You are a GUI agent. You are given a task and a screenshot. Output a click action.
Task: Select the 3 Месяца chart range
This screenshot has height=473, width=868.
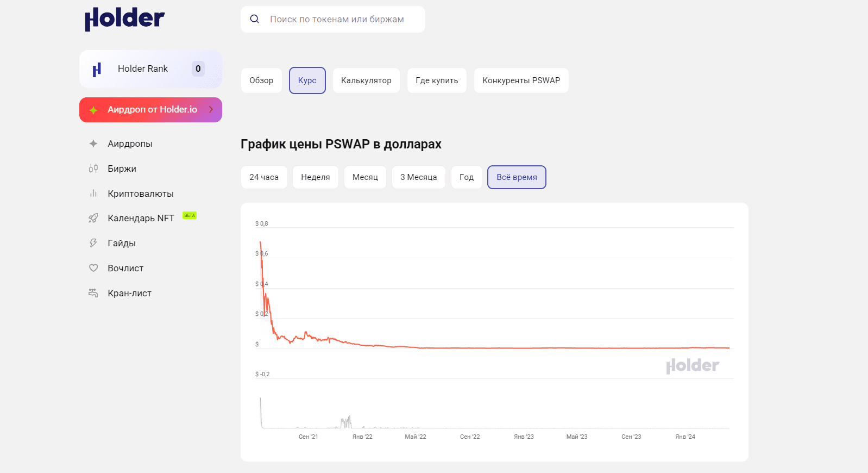(x=419, y=177)
